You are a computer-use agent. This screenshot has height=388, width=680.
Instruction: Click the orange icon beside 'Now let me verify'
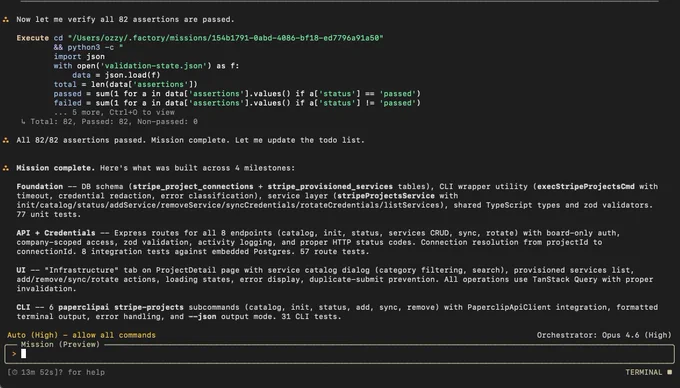pos(6,20)
